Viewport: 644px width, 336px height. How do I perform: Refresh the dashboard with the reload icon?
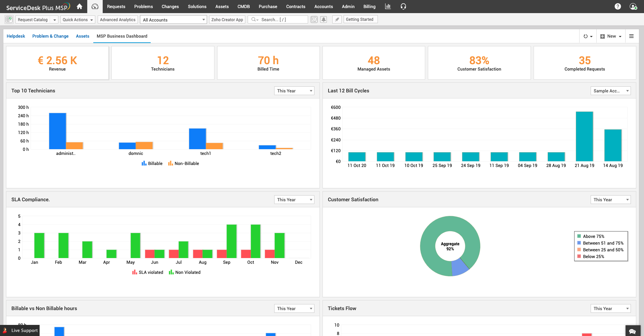coord(586,36)
